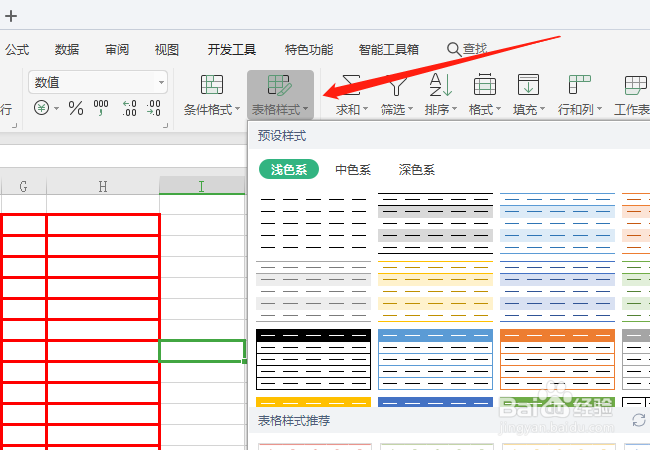This screenshot has width=650, height=450.
Task: Choose the periwinkle blue banded style
Action: 557,291
